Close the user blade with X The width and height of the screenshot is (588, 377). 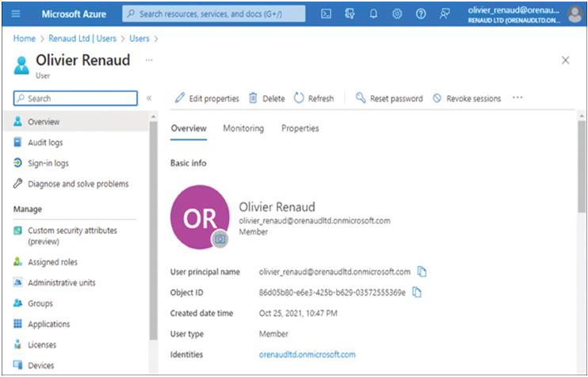[x=565, y=60]
